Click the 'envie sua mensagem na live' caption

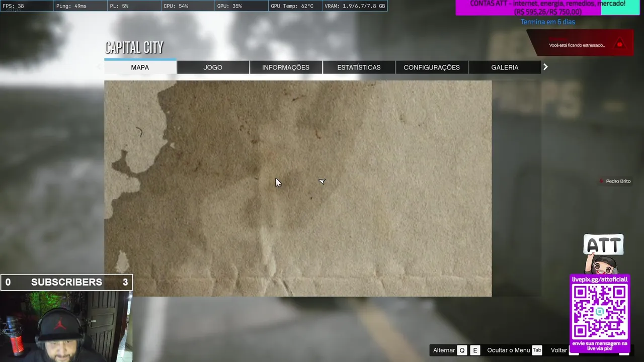[600, 346]
